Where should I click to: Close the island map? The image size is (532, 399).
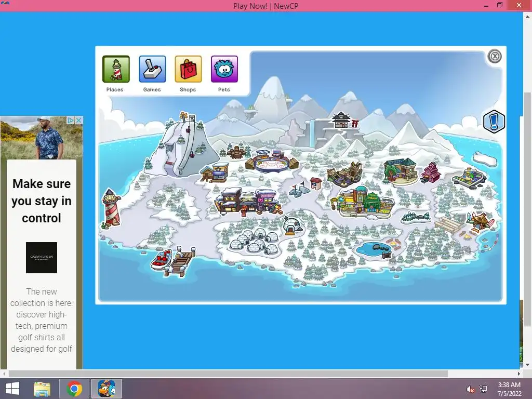coord(495,56)
